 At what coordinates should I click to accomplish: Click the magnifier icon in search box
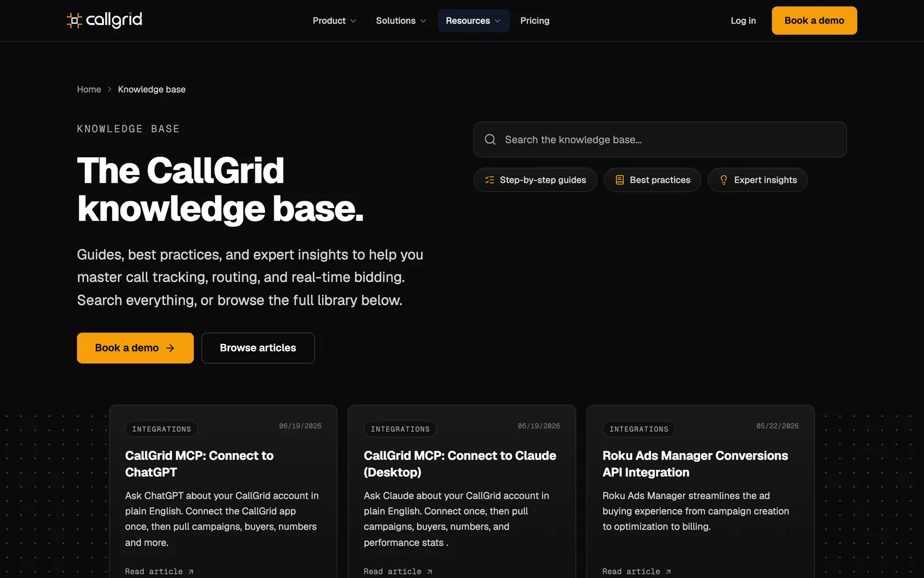(x=490, y=139)
